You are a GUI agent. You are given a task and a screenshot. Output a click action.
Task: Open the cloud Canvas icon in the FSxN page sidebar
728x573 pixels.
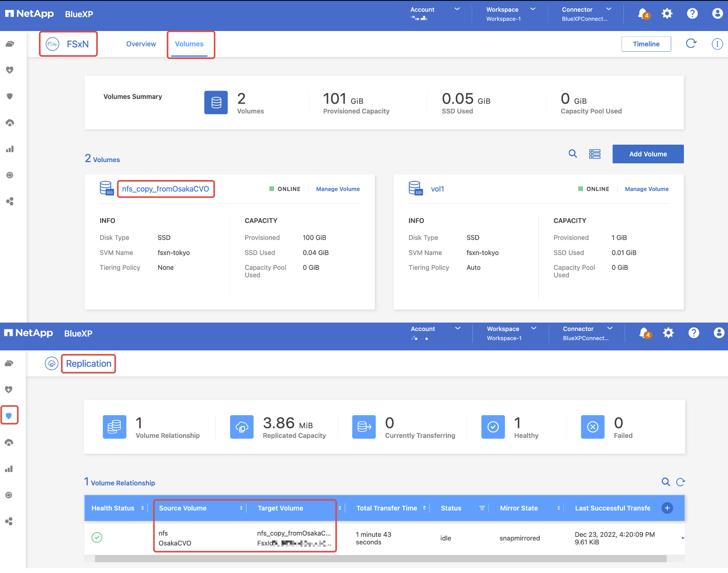point(10,44)
